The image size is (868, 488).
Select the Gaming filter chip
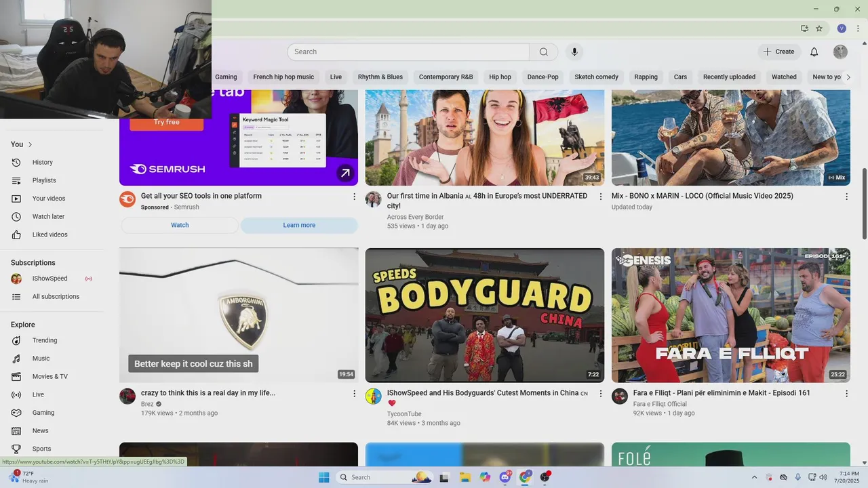[x=226, y=77]
